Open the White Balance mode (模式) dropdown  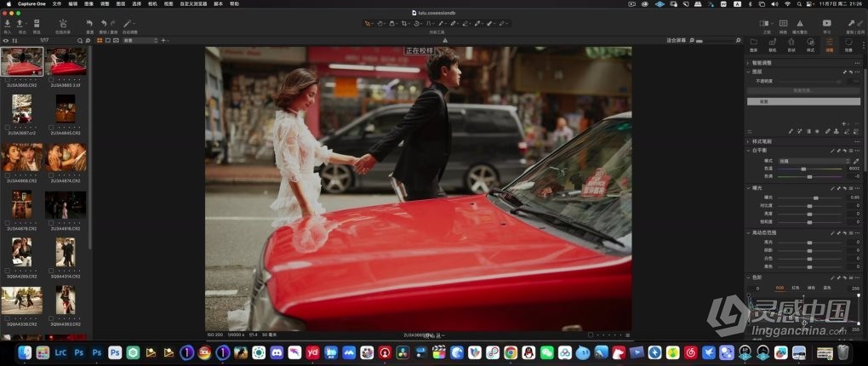(812, 160)
